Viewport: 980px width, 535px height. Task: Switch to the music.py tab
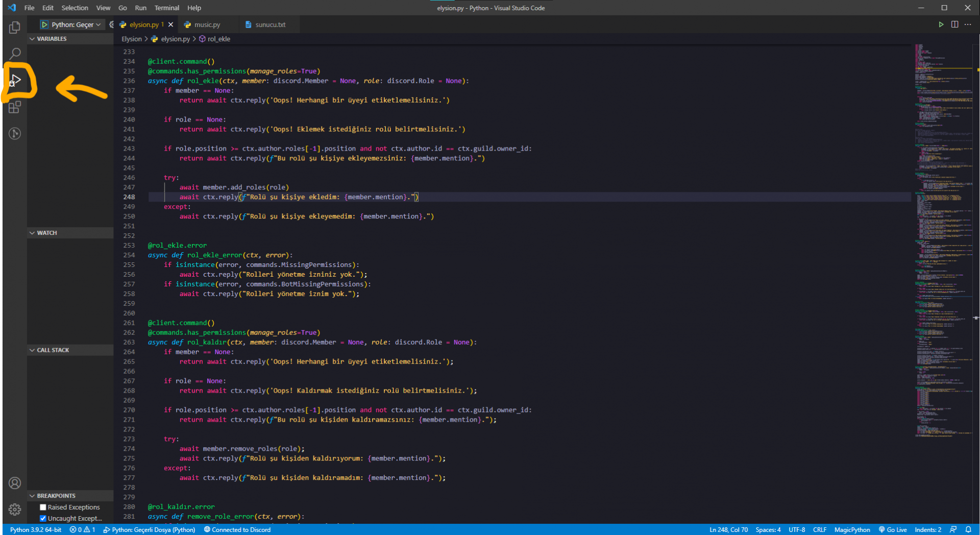coord(208,25)
